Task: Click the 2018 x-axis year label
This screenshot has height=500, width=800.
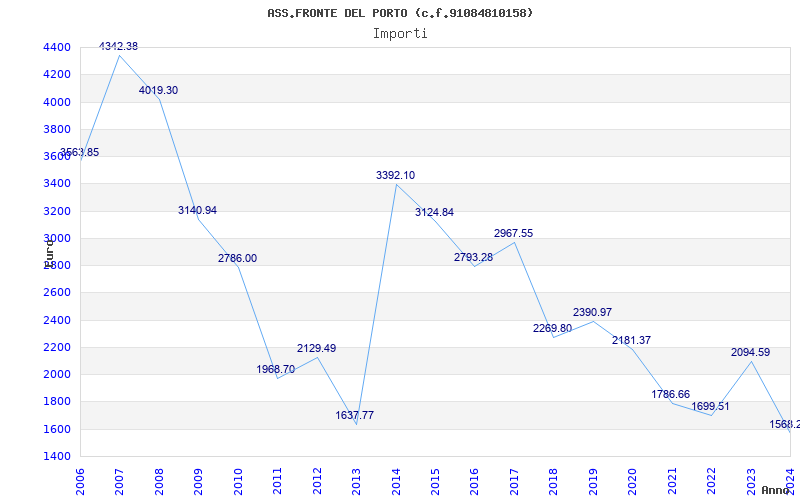Action: (x=554, y=482)
